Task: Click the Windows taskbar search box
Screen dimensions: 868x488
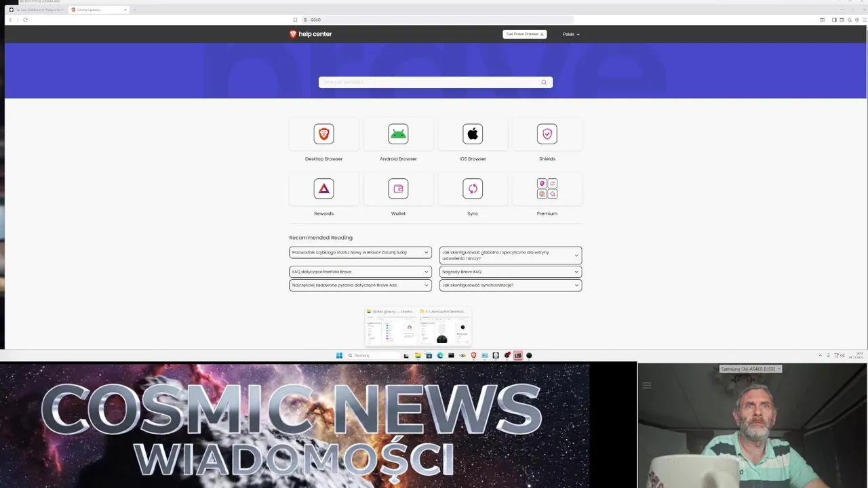Action: pyautogui.click(x=373, y=355)
